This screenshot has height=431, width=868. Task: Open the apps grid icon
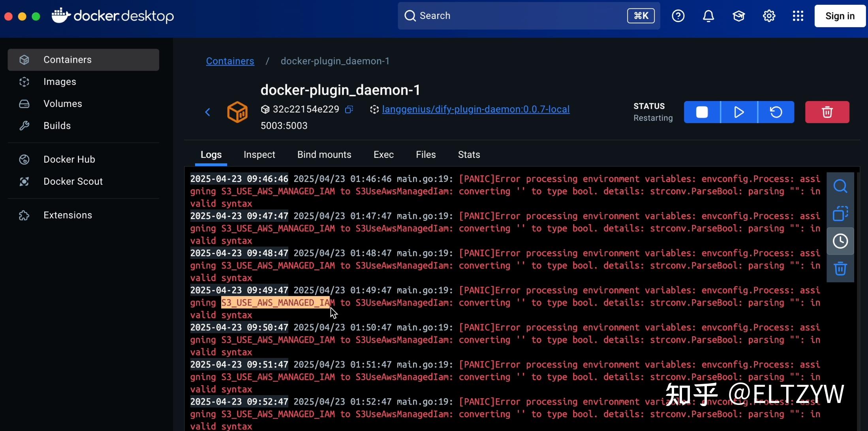tap(798, 16)
